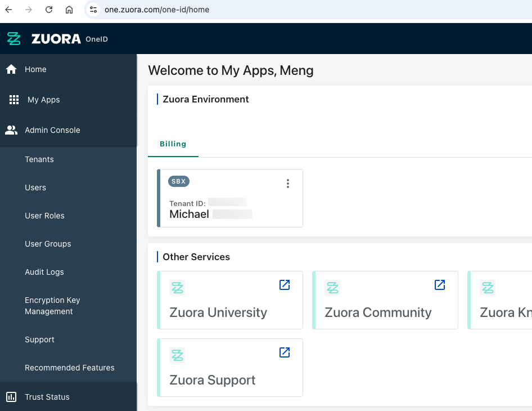This screenshot has height=411, width=532.
Task: Click the browser address bar URL
Action: [x=157, y=10]
